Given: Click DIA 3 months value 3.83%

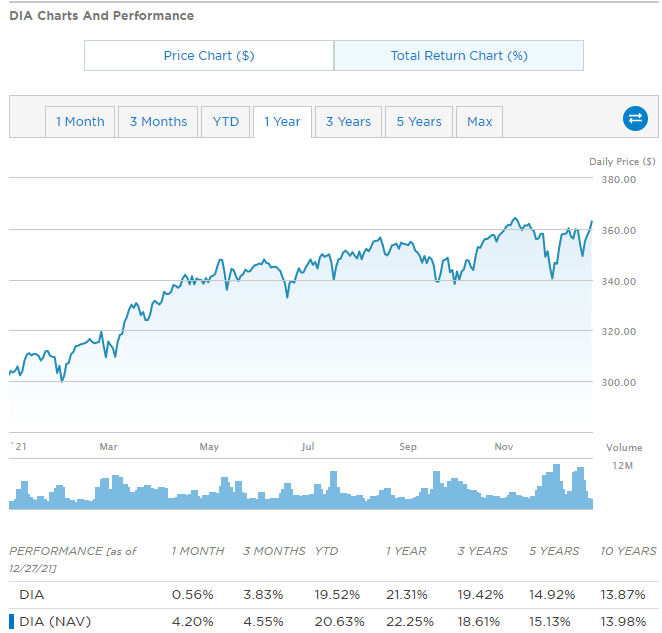Looking at the screenshot, I should tap(263, 595).
